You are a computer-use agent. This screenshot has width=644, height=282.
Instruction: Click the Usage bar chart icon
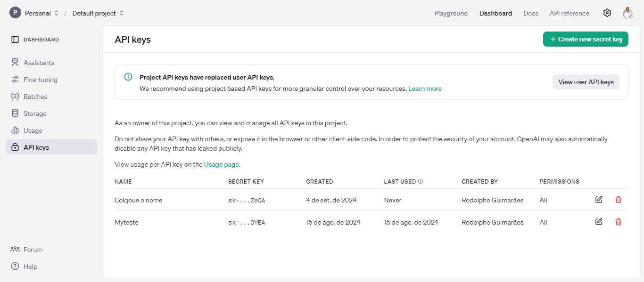point(15,130)
